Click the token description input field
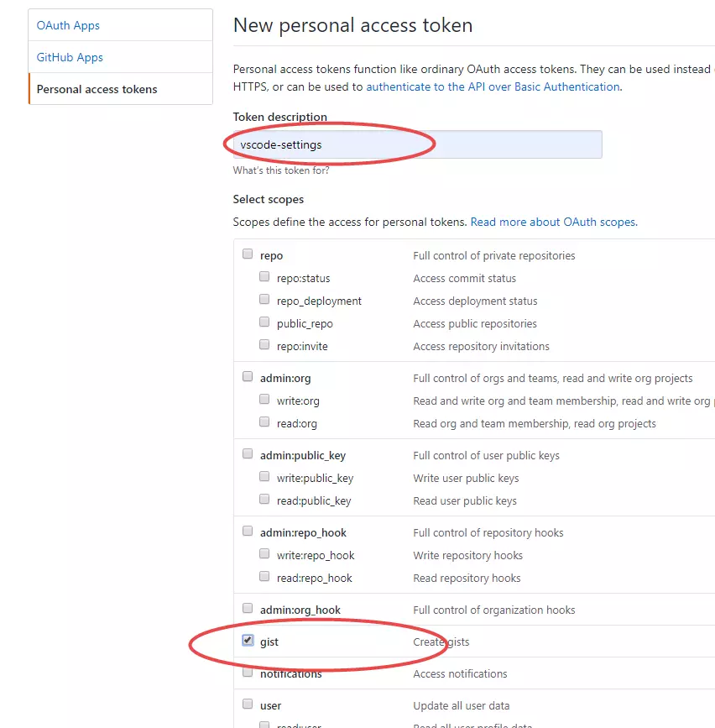The height and width of the screenshot is (728, 715). (415, 144)
